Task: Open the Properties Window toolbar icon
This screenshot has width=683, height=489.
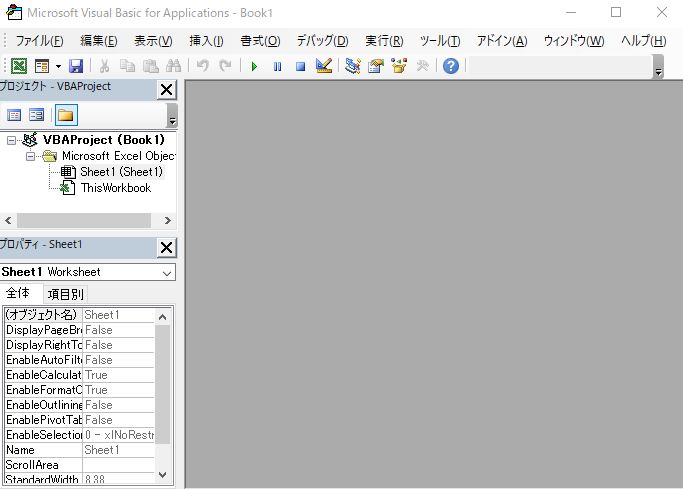Action: (375, 66)
